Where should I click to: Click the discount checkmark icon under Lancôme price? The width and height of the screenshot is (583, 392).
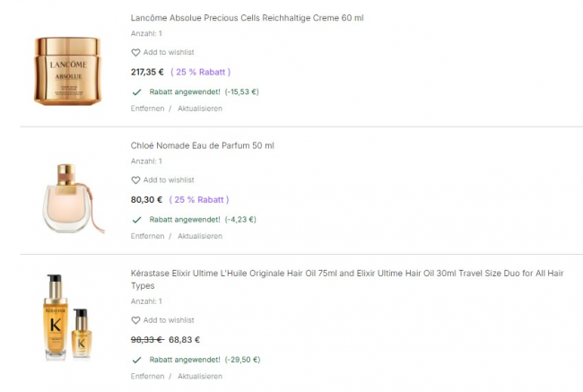[x=136, y=91]
